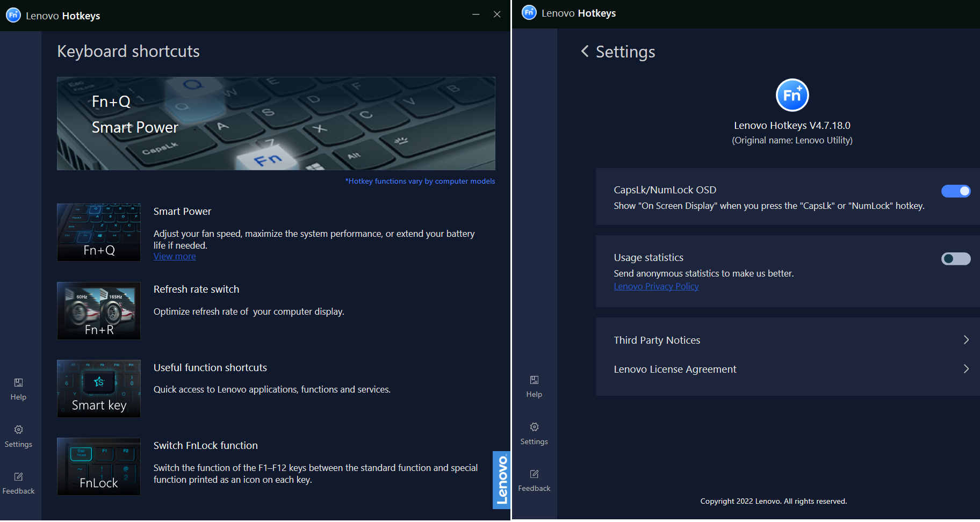Click the '(Original name: Lenovo Utility)' text

tap(792, 141)
